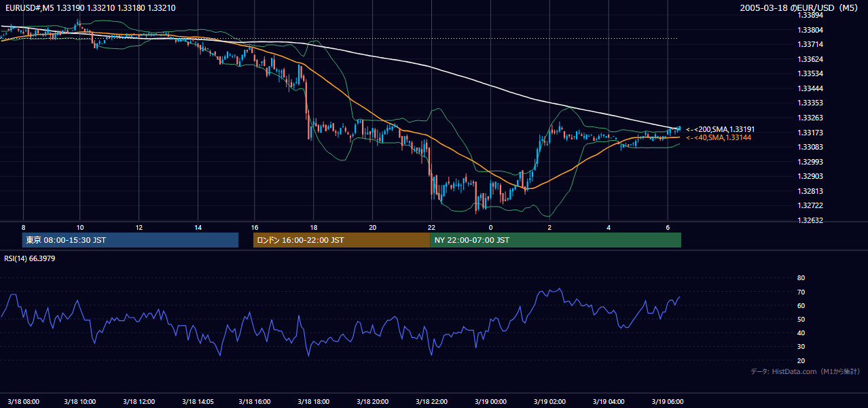
Task: Click the 200 SMA 1.33191 label
Action: [x=720, y=129]
